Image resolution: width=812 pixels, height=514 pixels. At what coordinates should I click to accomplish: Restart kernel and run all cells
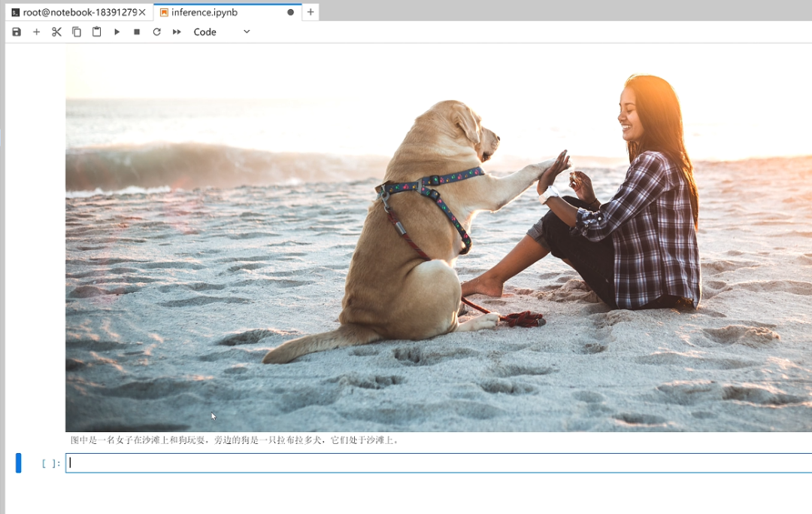pyautogui.click(x=177, y=32)
